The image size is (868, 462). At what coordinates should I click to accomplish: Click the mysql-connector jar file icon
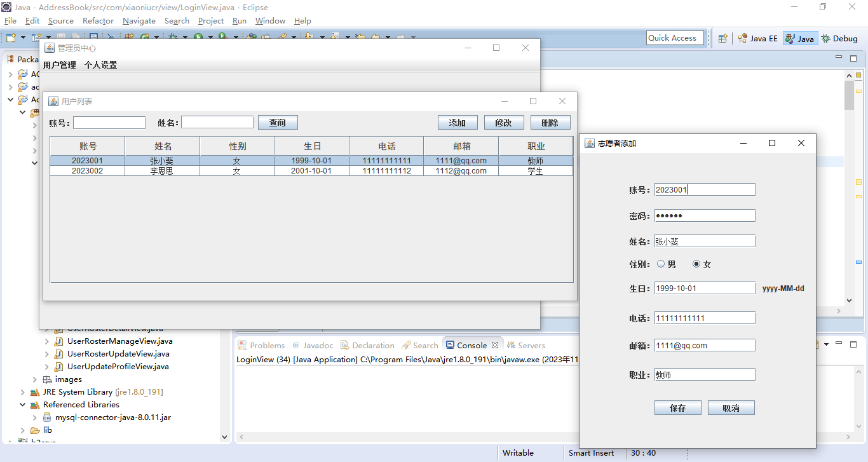47,418
